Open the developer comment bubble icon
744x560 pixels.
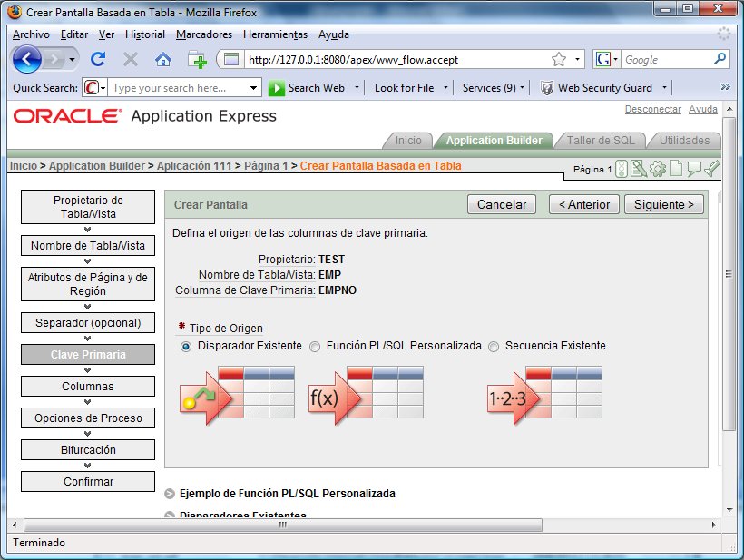pyautogui.click(x=694, y=169)
